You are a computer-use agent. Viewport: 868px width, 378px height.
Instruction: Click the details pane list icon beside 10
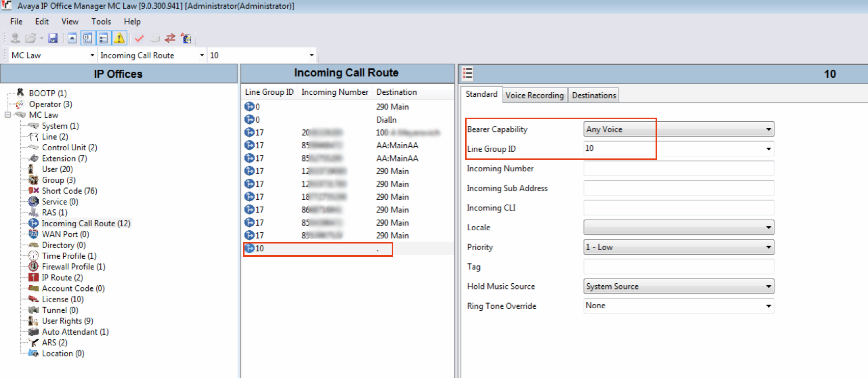pyautogui.click(x=468, y=74)
